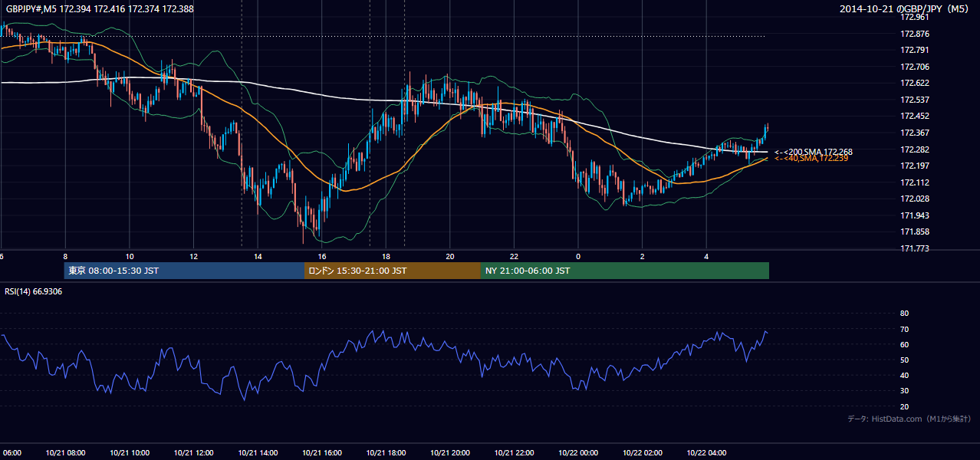Click the 10/21 10:00 bottom axis label
Viewport: 980px width, 460px height.
coord(130,452)
